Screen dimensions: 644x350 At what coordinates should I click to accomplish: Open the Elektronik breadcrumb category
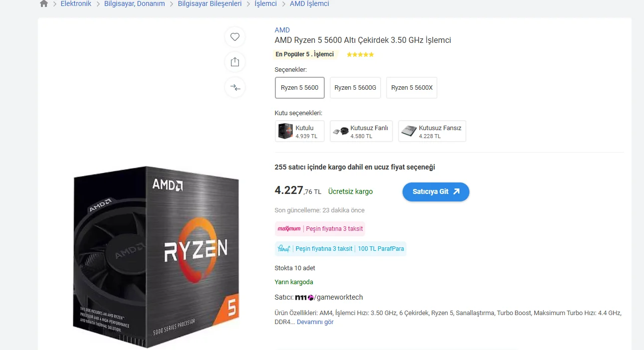tap(76, 3)
